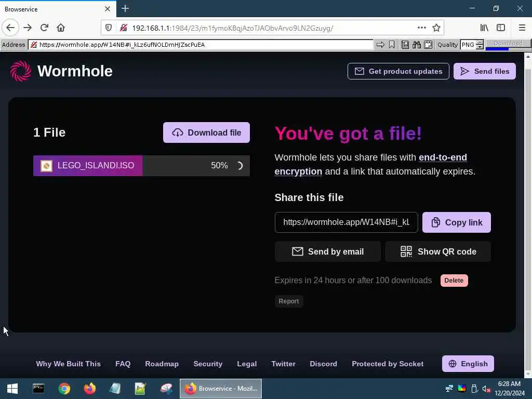Open the Twitter footer link

click(x=283, y=364)
